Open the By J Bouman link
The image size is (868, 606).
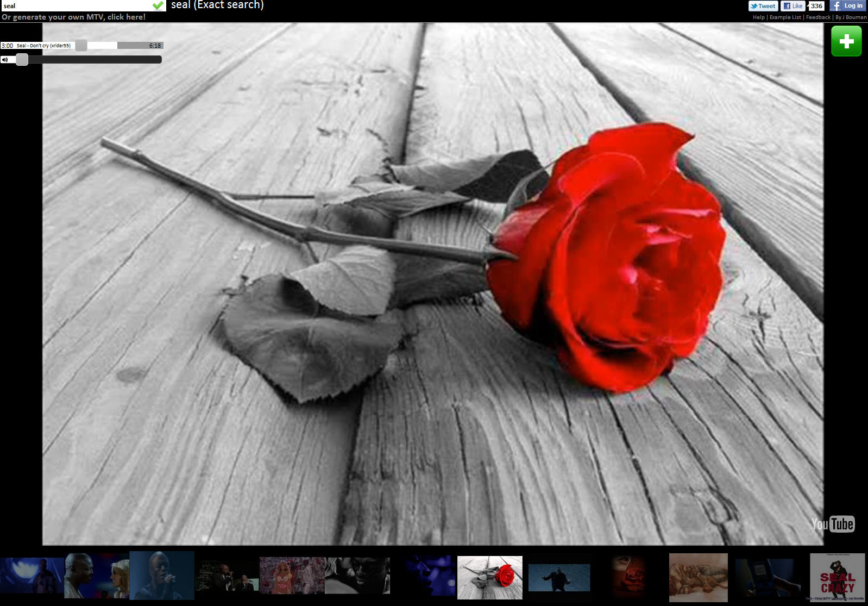click(851, 17)
